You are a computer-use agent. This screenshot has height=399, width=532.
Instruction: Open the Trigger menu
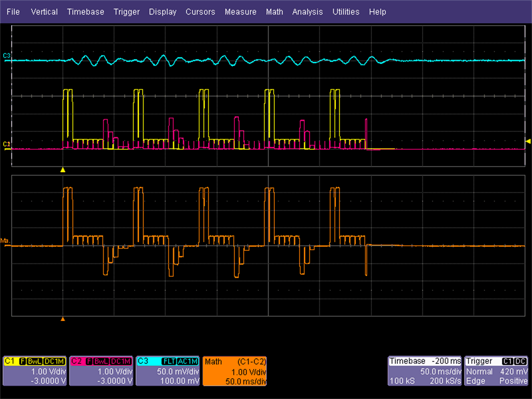tap(126, 12)
